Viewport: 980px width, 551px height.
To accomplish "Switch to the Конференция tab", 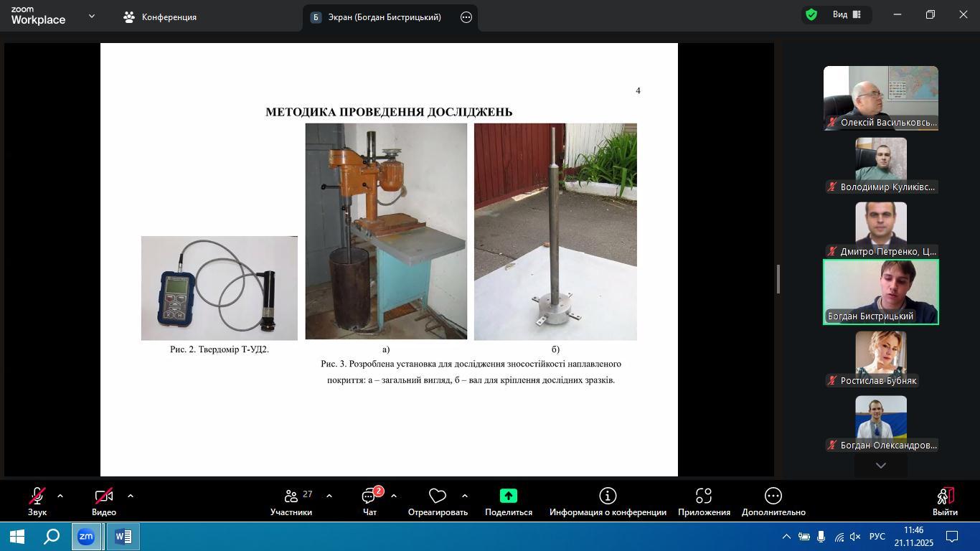I will (x=161, y=17).
